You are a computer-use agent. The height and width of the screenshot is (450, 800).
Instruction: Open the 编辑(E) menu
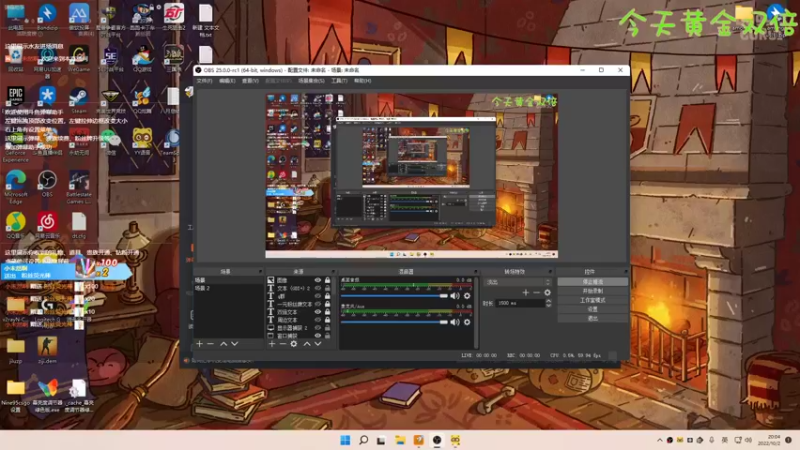pyautogui.click(x=227, y=81)
